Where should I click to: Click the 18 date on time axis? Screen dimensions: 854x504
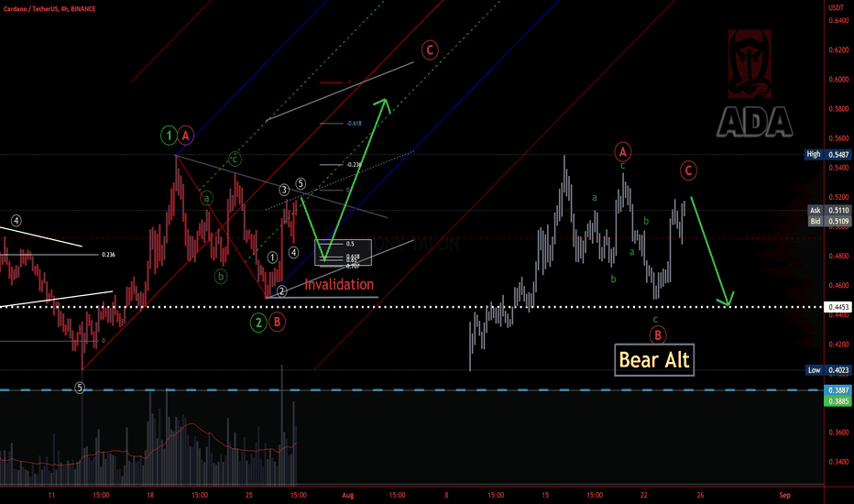point(150,495)
